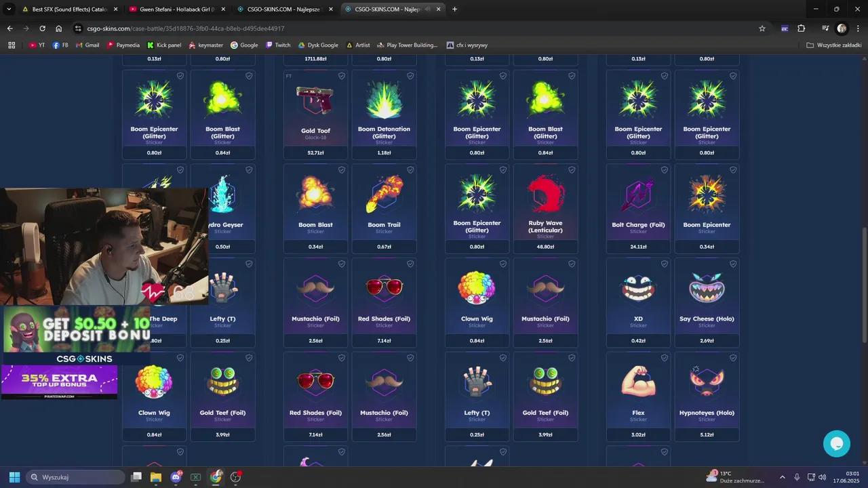Open the Windows Start menu
868x488 pixels.
pyautogui.click(x=14, y=477)
